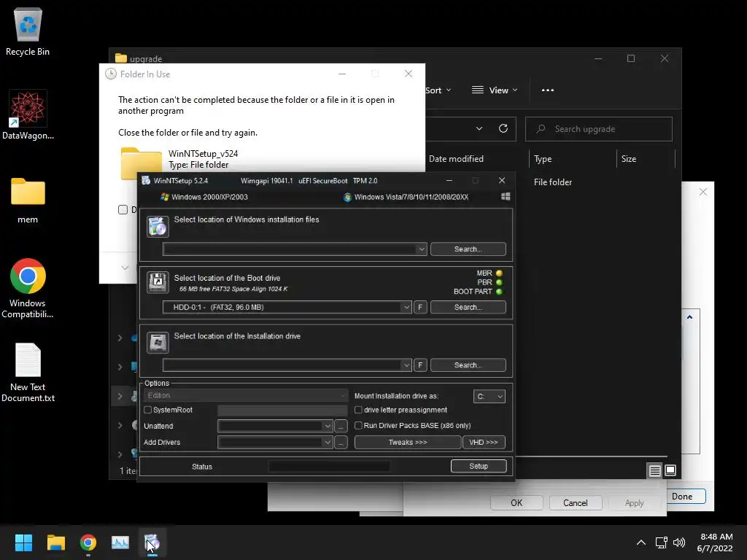Open File Explorer from the taskbar

pyautogui.click(x=55, y=542)
